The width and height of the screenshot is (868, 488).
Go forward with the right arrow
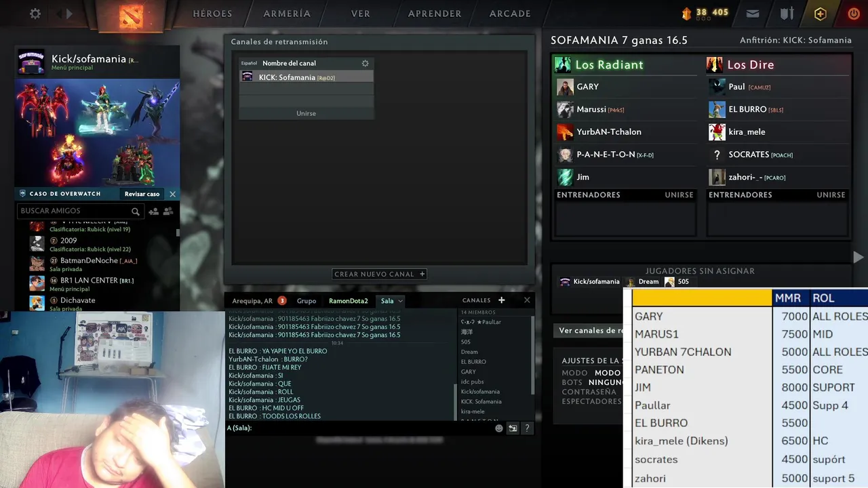coord(70,14)
